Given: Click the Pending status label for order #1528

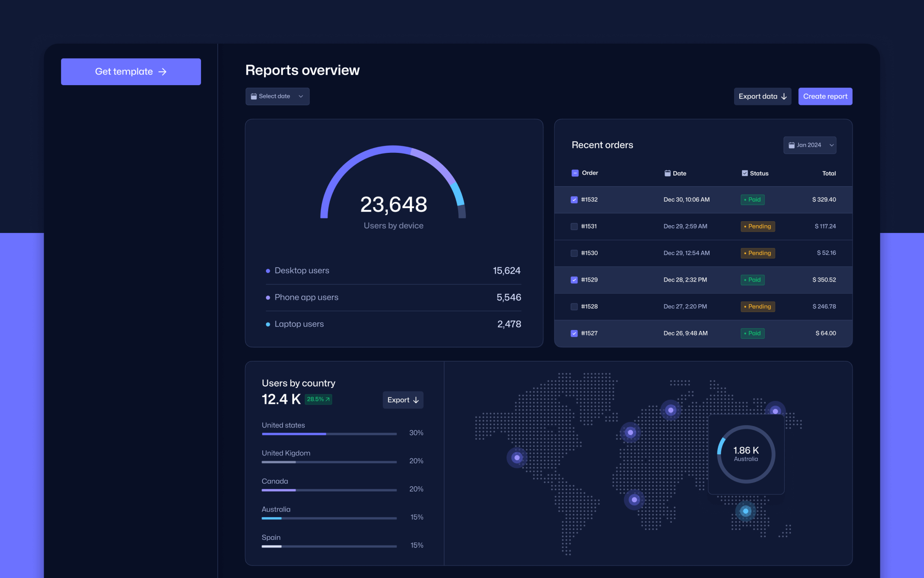Looking at the screenshot, I should tap(757, 307).
